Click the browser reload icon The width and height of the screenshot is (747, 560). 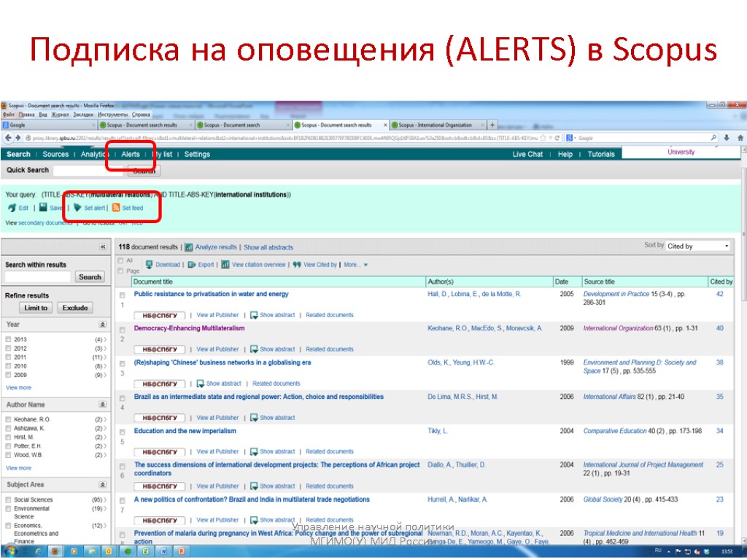557,138
